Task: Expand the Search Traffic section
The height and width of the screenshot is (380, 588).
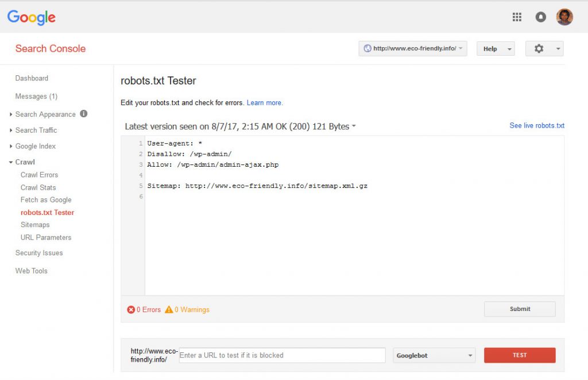Action: tap(11, 130)
